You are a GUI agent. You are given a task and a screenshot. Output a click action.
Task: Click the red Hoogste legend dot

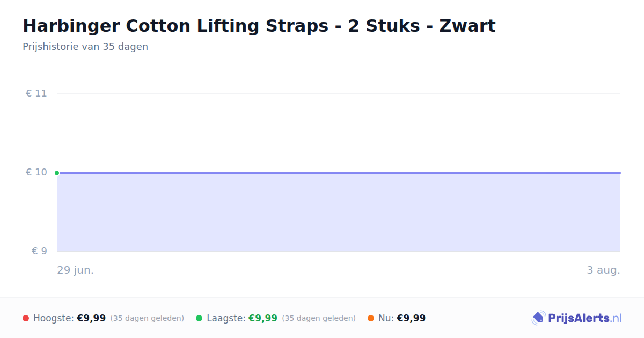[x=26, y=318]
